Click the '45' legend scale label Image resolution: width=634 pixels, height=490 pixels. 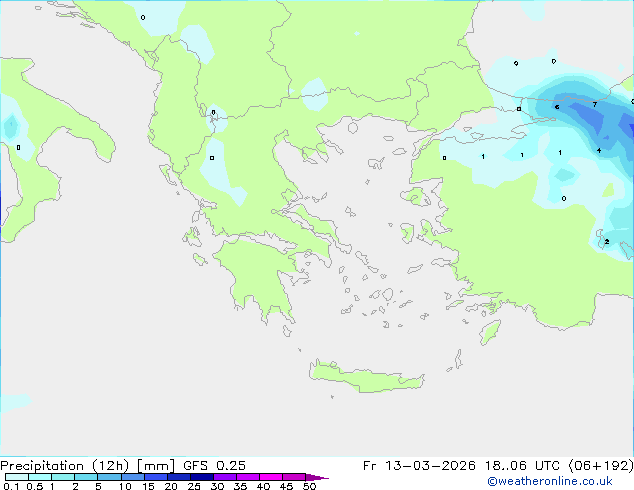[x=286, y=486]
